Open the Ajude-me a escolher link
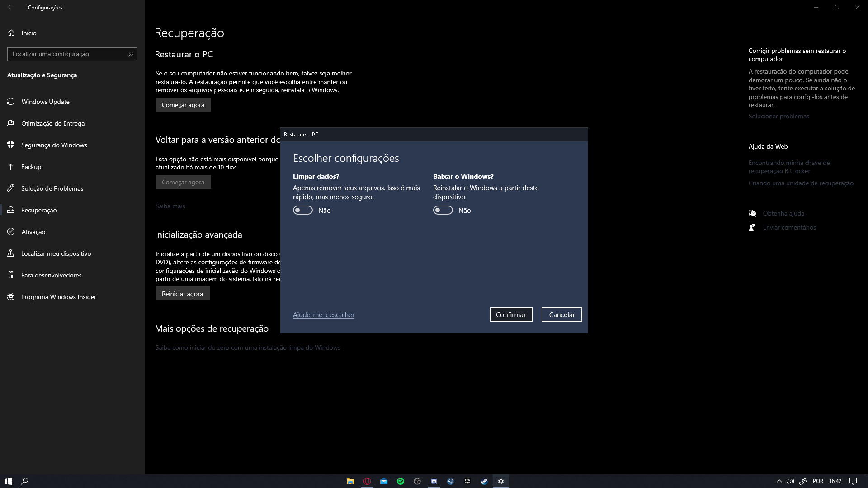Image resolution: width=868 pixels, height=488 pixels. (x=324, y=315)
